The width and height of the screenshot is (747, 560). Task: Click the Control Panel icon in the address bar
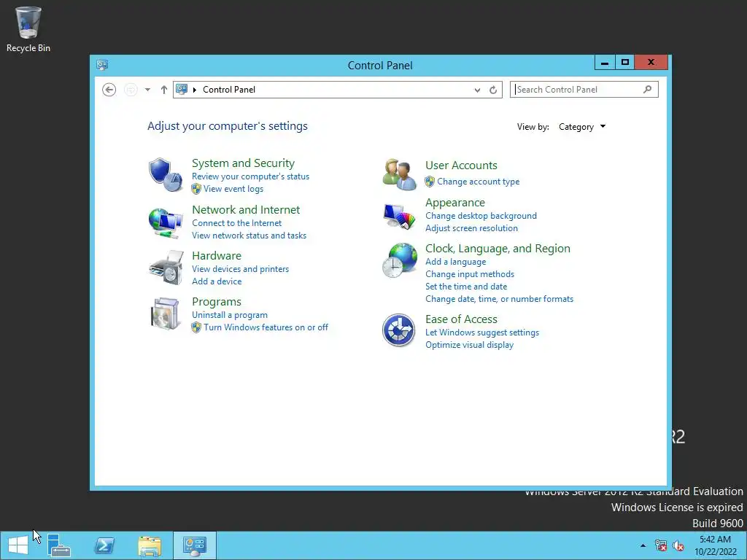tap(182, 89)
